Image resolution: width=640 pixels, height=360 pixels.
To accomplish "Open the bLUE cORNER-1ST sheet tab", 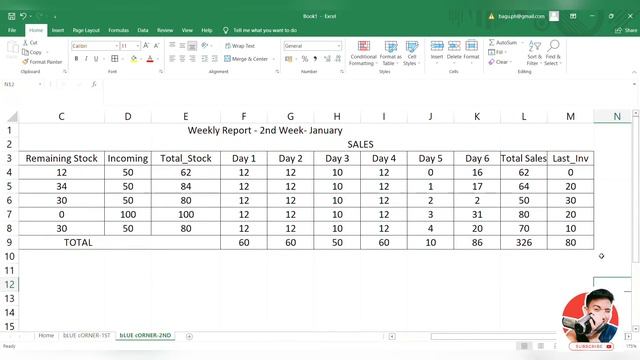I will pyautogui.click(x=87, y=336).
